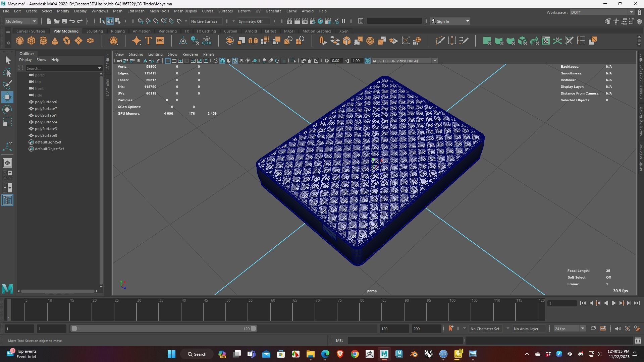This screenshot has height=362, width=644.
Task: Click the time range slider bar
Action: tap(164, 328)
